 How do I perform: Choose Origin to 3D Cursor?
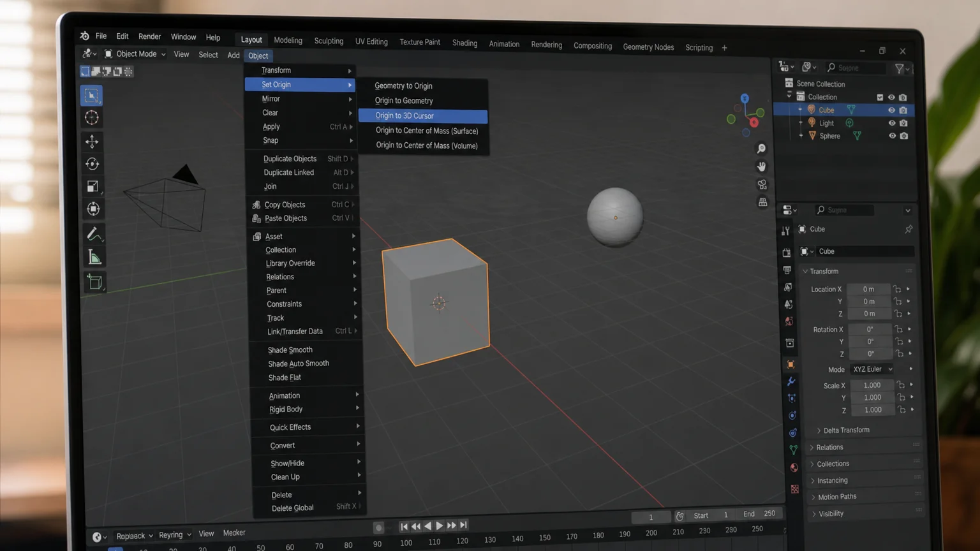(x=423, y=115)
